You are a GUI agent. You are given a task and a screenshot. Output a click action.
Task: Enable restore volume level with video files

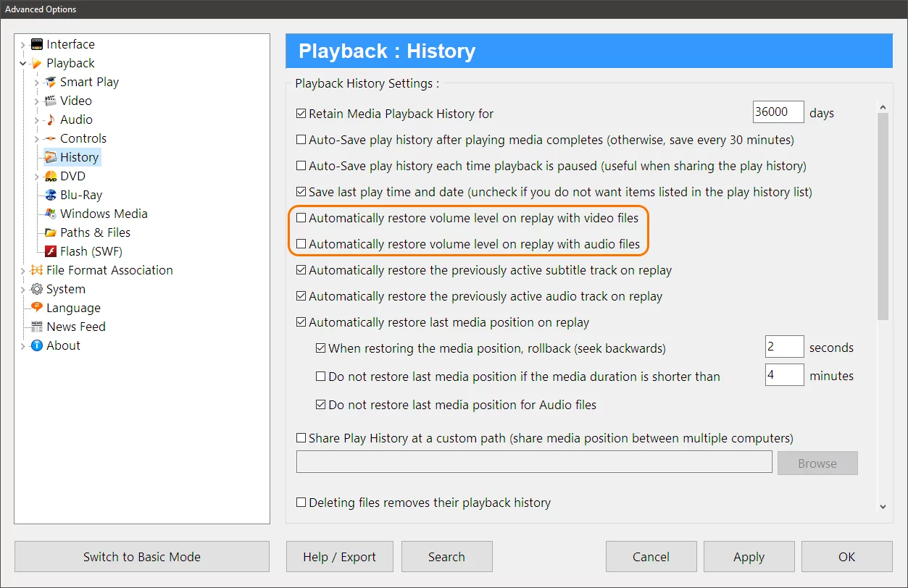301,218
